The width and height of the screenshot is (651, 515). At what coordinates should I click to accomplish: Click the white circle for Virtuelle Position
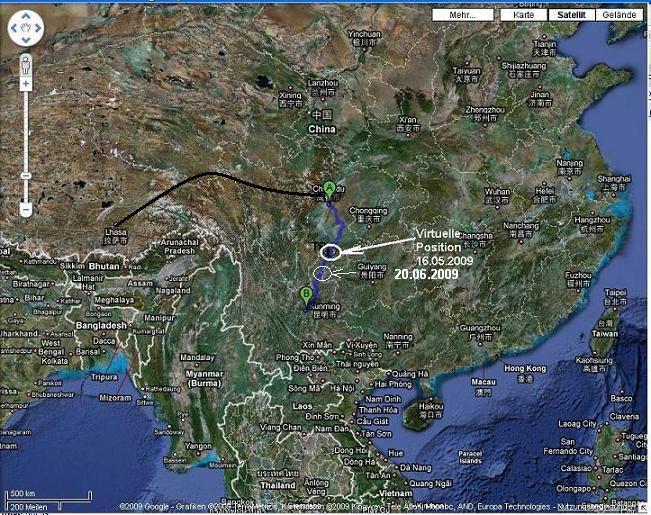click(x=331, y=250)
